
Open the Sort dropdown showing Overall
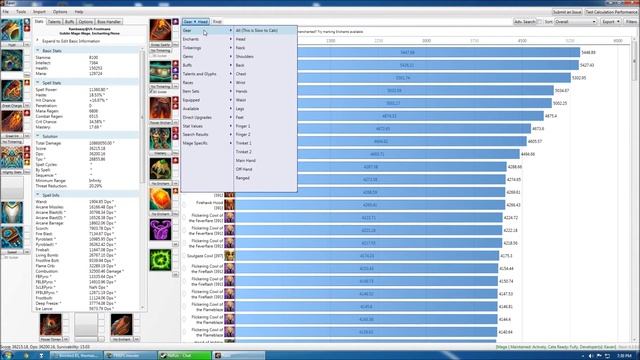[x=576, y=22]
